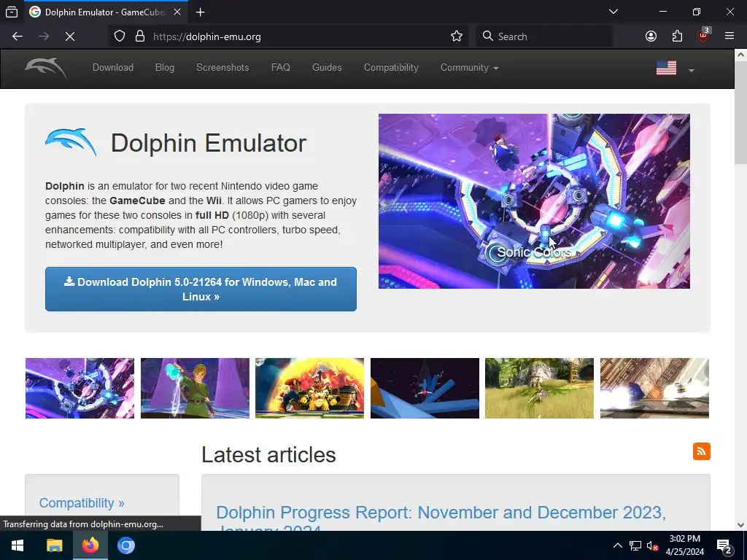Open the Compatibility » sidebar link

coord(82,503)
